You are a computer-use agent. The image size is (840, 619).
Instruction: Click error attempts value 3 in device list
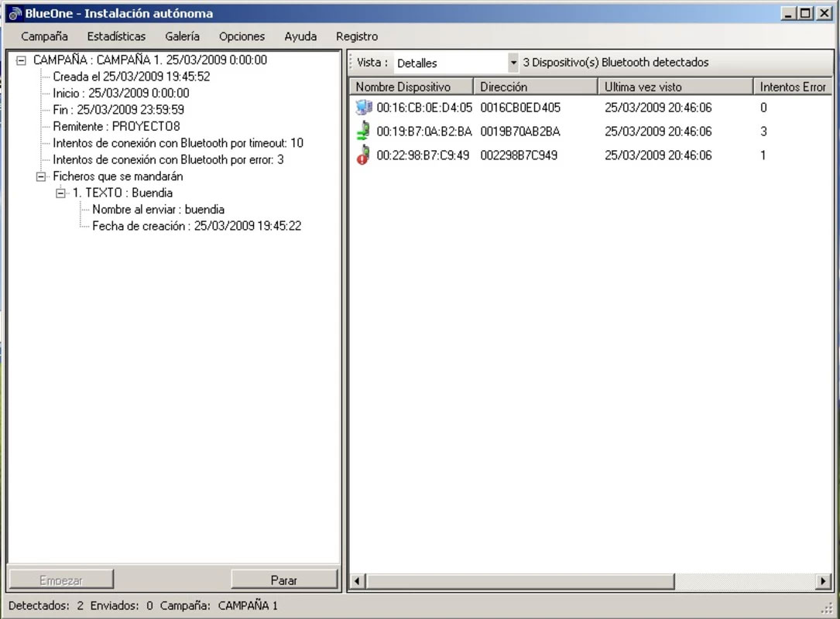763,132
